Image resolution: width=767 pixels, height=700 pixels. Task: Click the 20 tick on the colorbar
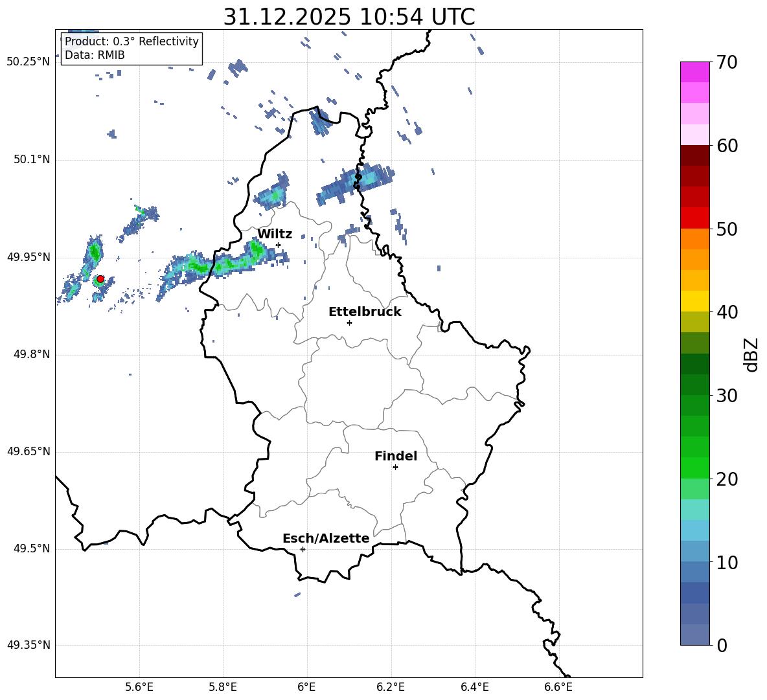727,479
